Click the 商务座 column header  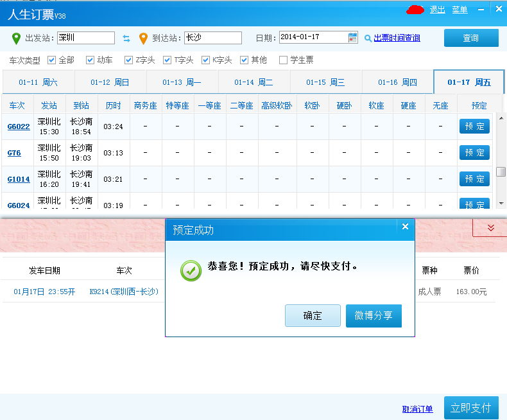[146, 105]
